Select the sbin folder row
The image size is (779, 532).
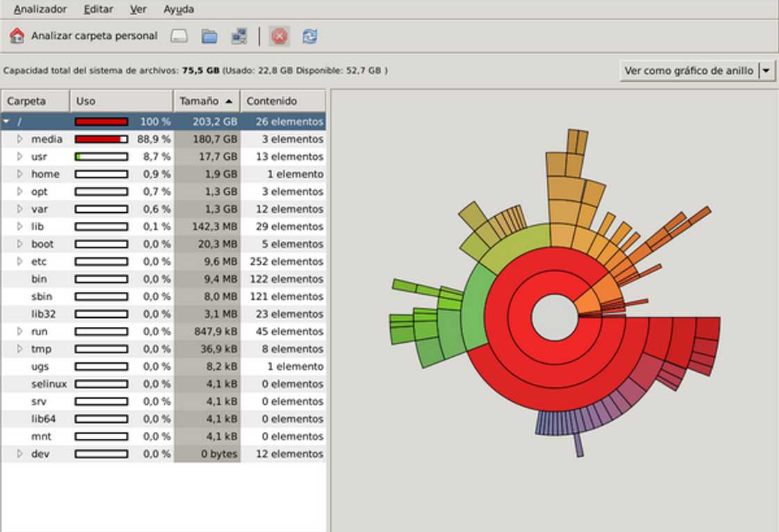pyautogui.click(x=42, y=296)
